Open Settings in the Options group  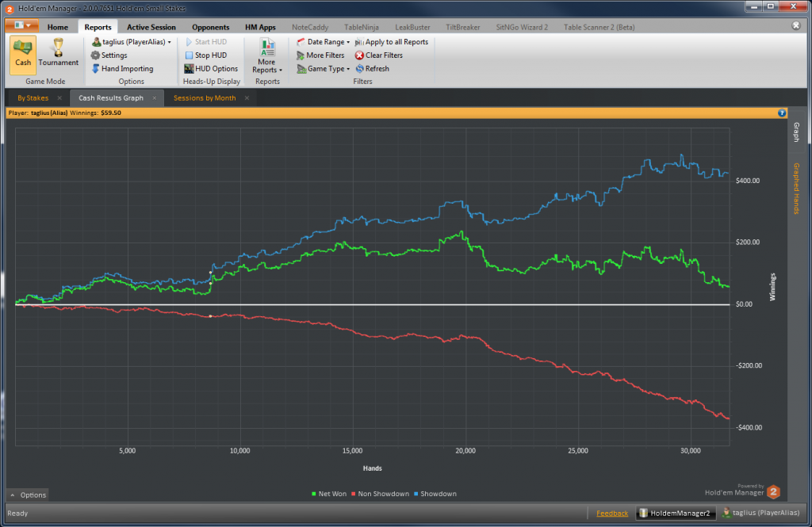(109, 55)
